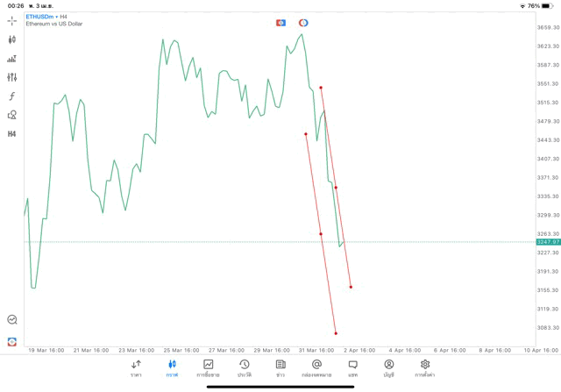Tap the current price label 3247.07
Screen dimensions: 561x392
[x=548, y=241]
